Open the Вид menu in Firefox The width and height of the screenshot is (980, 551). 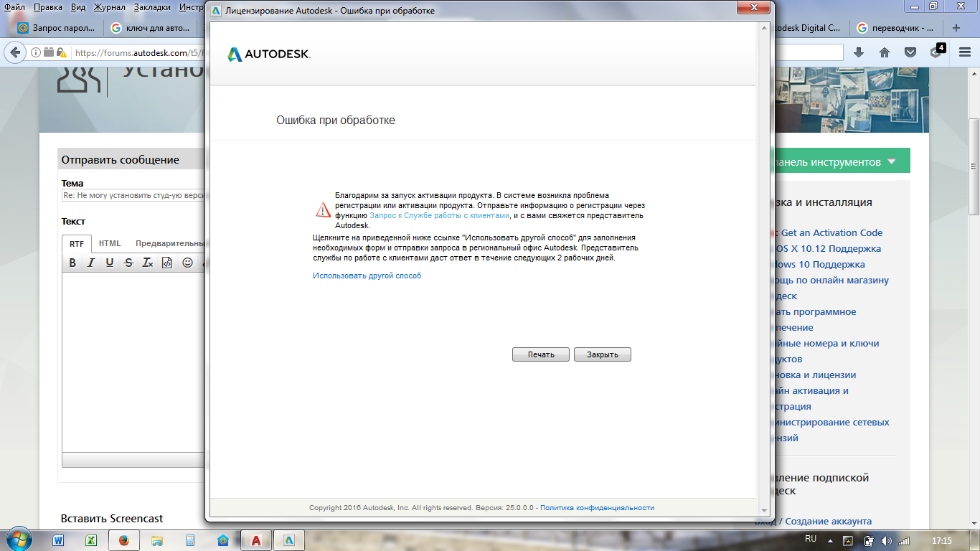click(x=79, y=7)
